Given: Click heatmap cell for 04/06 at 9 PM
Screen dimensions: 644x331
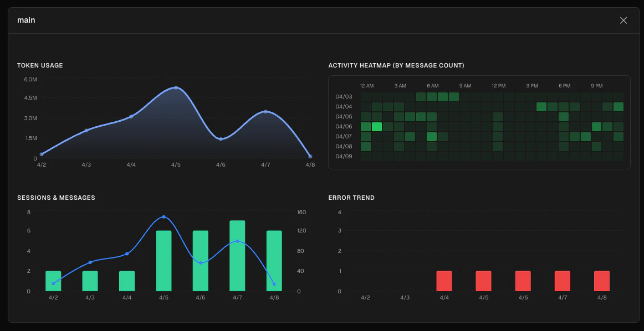Looking at the screenshot, I should click(596, 127).
